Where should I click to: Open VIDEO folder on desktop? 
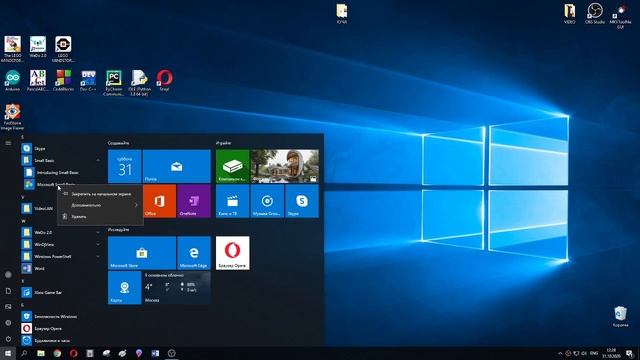point(569,13)
